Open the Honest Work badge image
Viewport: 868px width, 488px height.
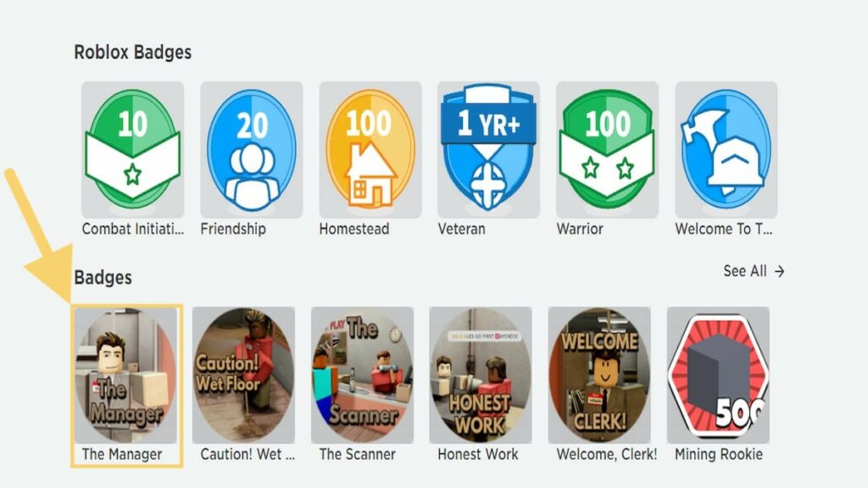point(481,375)
